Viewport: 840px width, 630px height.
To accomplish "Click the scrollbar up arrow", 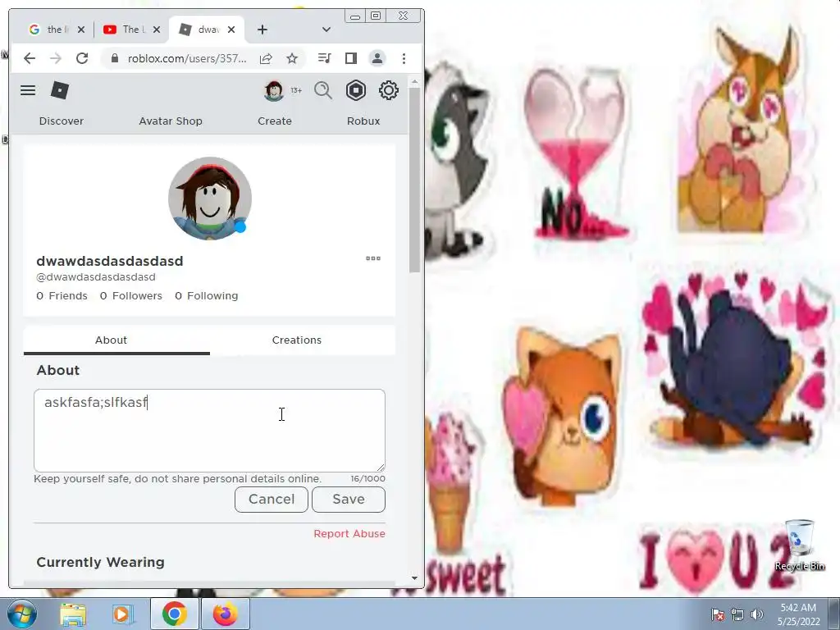I will click(414, 82).
